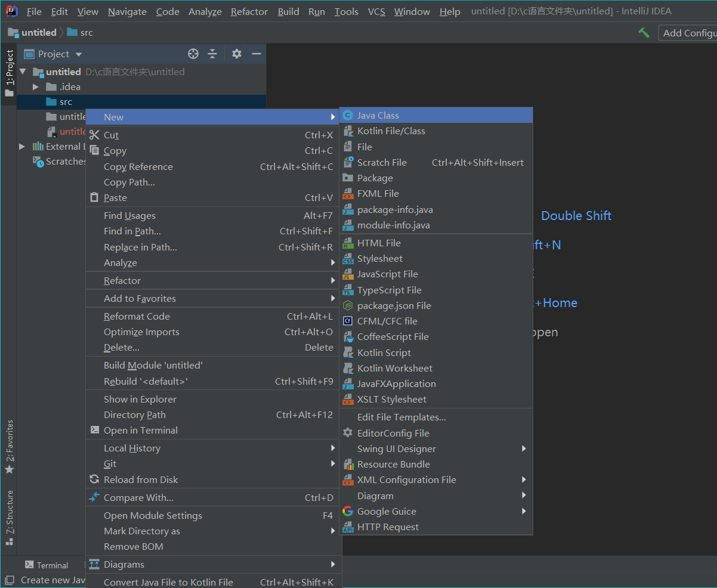Collapse the untitled project root node
The width and height of the screenshot is (717, 588).
point(23,72)
